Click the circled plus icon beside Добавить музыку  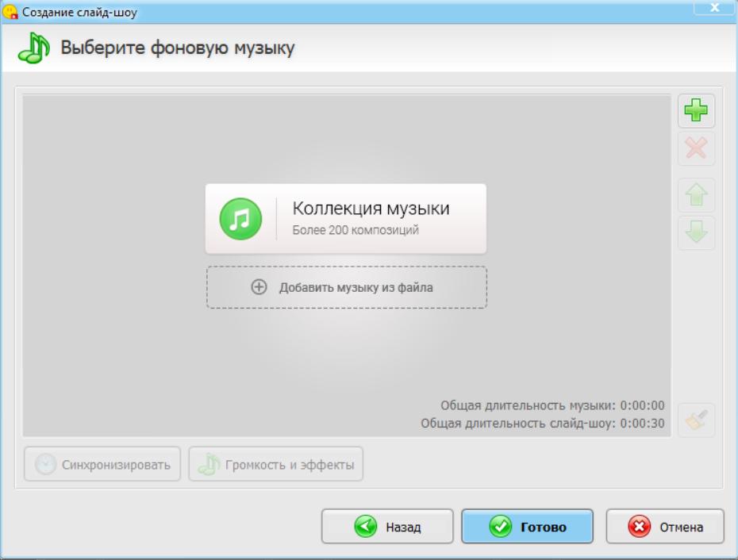click(259, 287)
